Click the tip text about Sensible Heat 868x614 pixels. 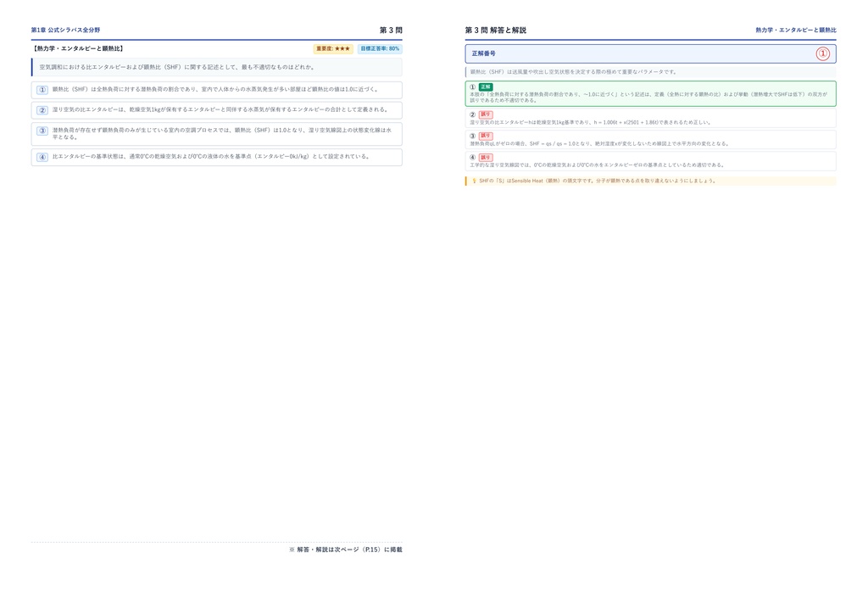pos(598,181)
